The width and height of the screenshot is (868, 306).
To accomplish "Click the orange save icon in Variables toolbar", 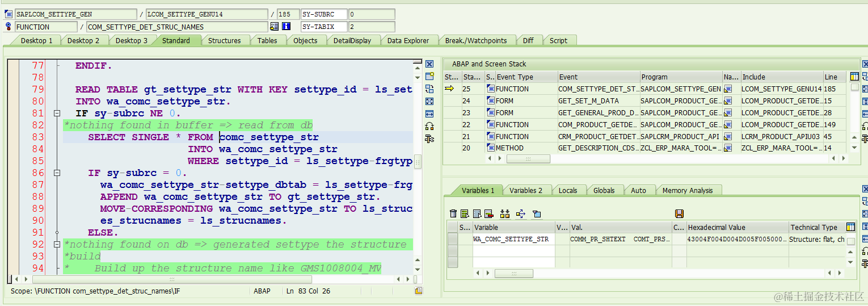I will (679, 213).
